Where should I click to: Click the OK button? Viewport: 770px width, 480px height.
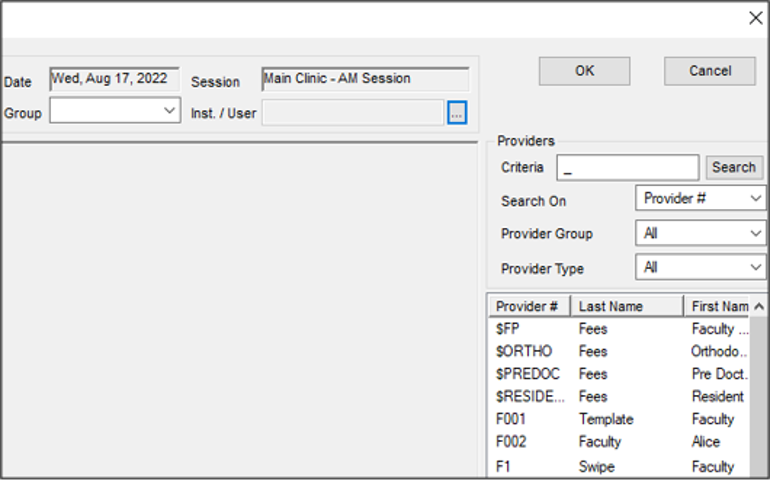(x=584, y=71)
